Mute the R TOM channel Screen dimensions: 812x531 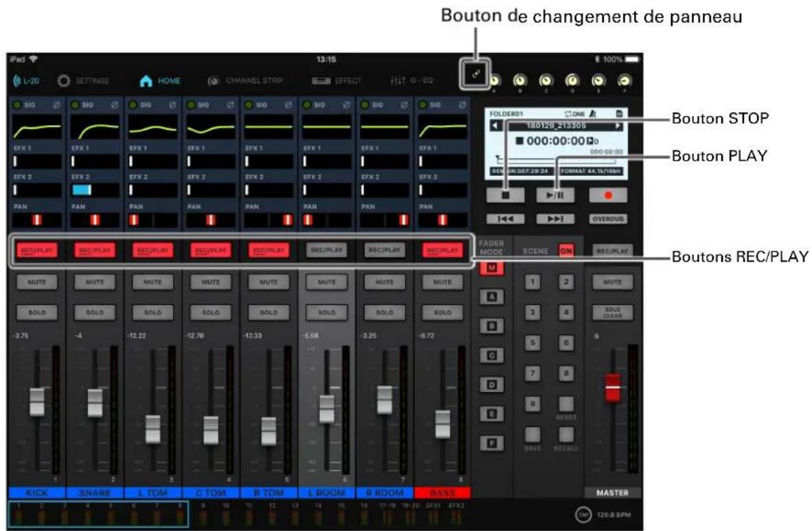[268, 282]
